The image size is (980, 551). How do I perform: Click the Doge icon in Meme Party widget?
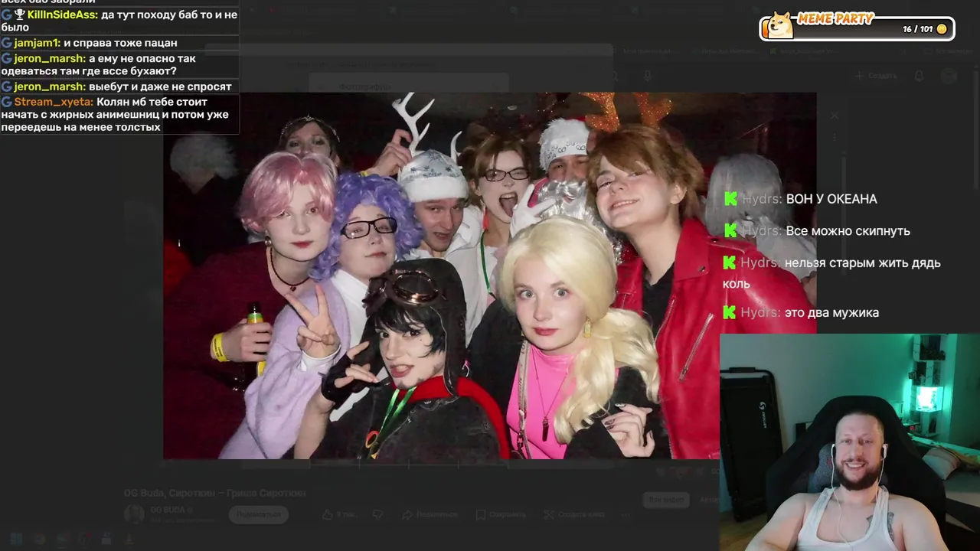[780, 26]
